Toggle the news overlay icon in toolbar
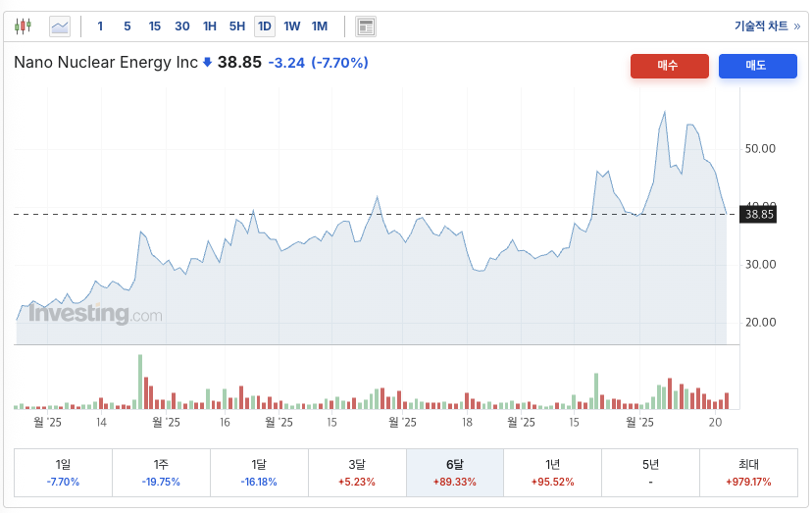 coord(365,26)
